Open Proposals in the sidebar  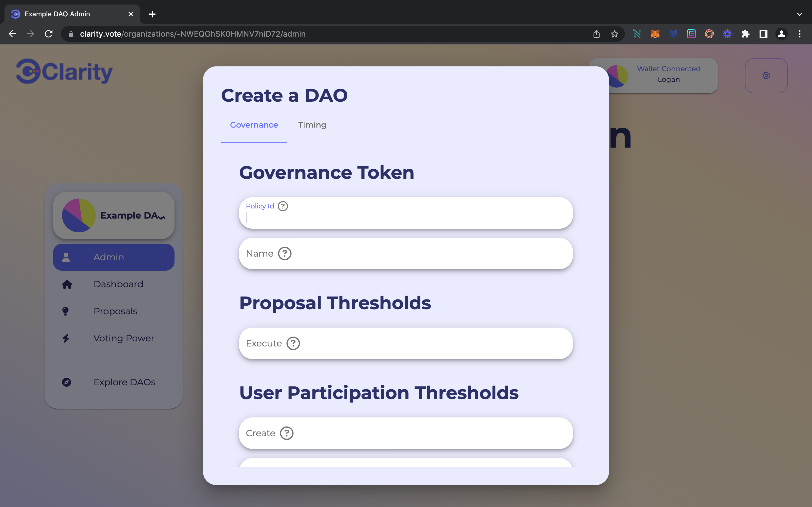115,311
